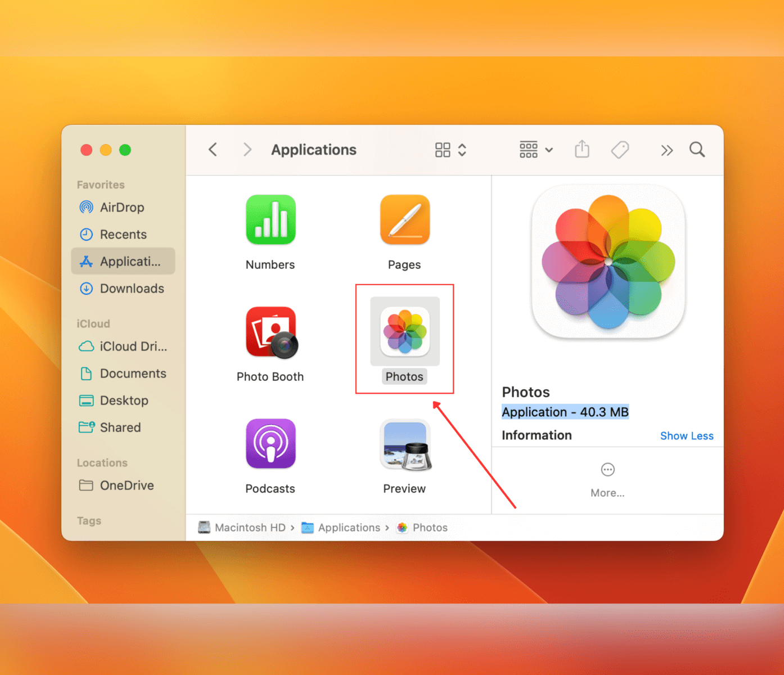Close the Finder window with red button

[x=87, y=150]
